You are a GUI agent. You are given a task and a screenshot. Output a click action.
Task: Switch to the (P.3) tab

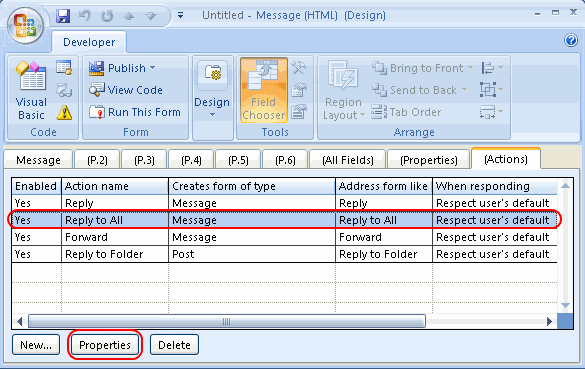144,160
